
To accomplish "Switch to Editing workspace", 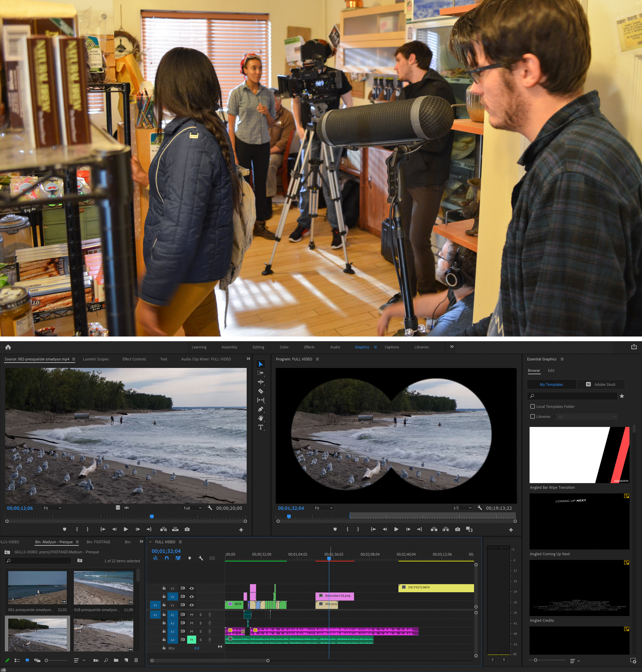I will (x=258, y=347).
